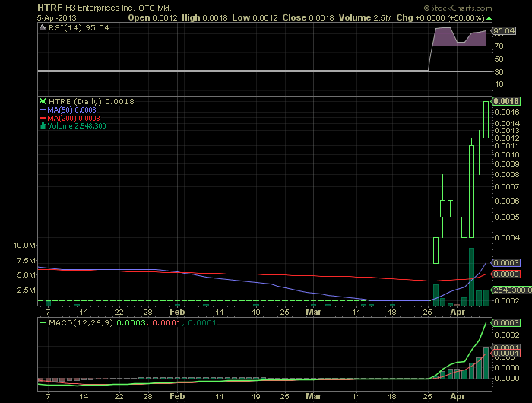The height and width of the screenshot is (403, 532).
Task: Click the RSI indicator icon
Action: (43, 28)
